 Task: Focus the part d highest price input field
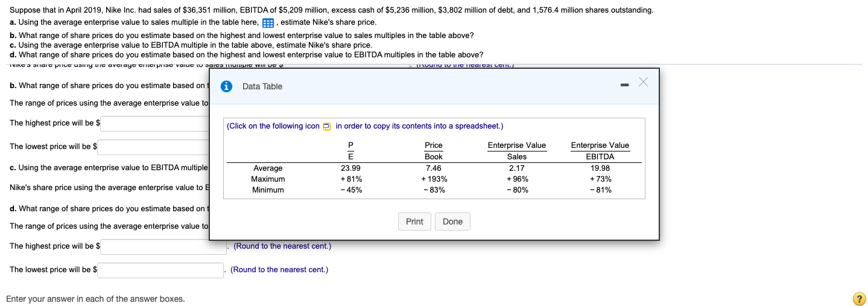point(163,247)
